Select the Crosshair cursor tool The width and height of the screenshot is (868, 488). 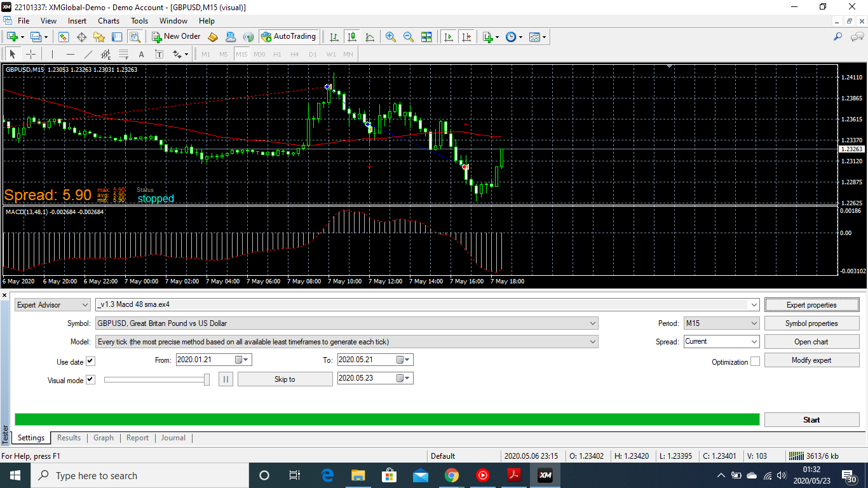pyautogui.click(x=31, y=54)
